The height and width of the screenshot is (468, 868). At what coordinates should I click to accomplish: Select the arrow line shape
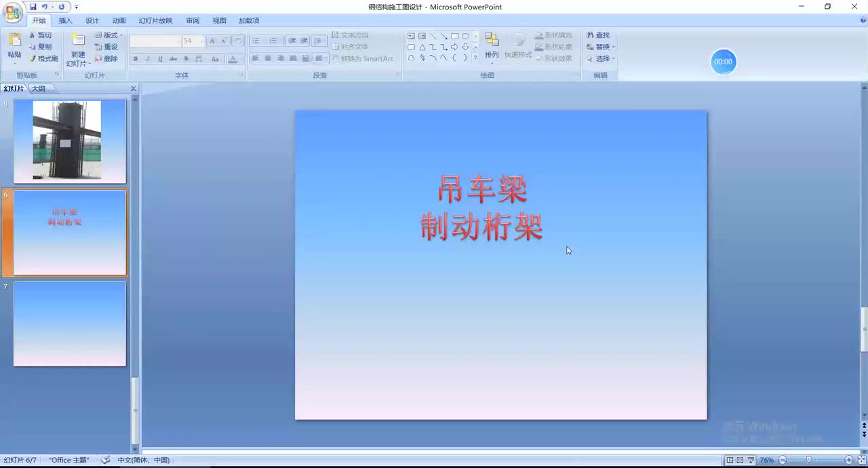click(443, 36)
